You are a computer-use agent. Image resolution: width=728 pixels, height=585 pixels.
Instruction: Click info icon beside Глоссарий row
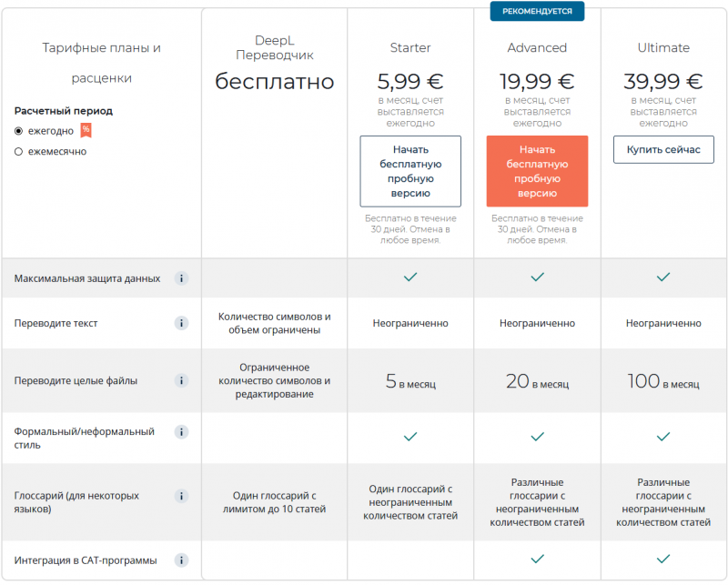(181, 496)
